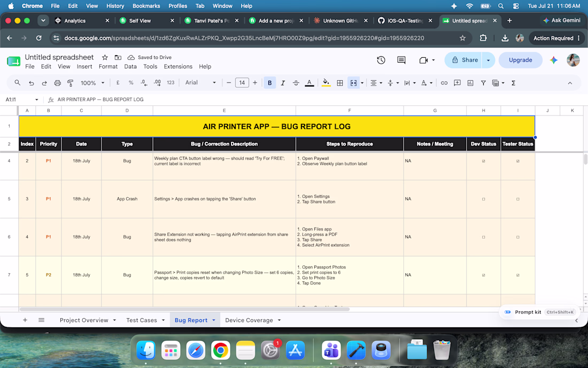Move spreadsheet with folder icon
Viewport: 588px width, 368px height.
[x=118, y=57]
